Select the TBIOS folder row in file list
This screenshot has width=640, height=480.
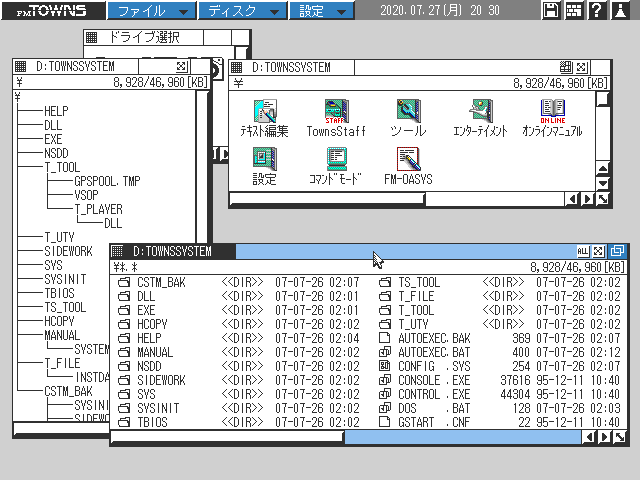(x=239, y=422)
